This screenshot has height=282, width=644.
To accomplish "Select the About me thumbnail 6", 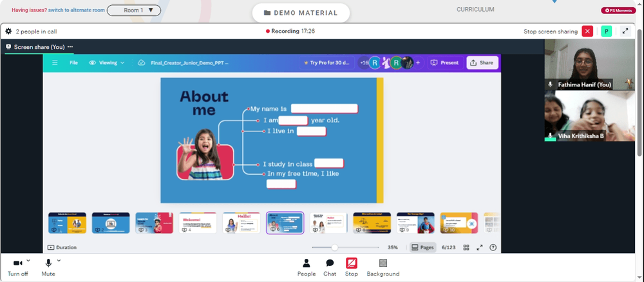I will coord(285,223).
